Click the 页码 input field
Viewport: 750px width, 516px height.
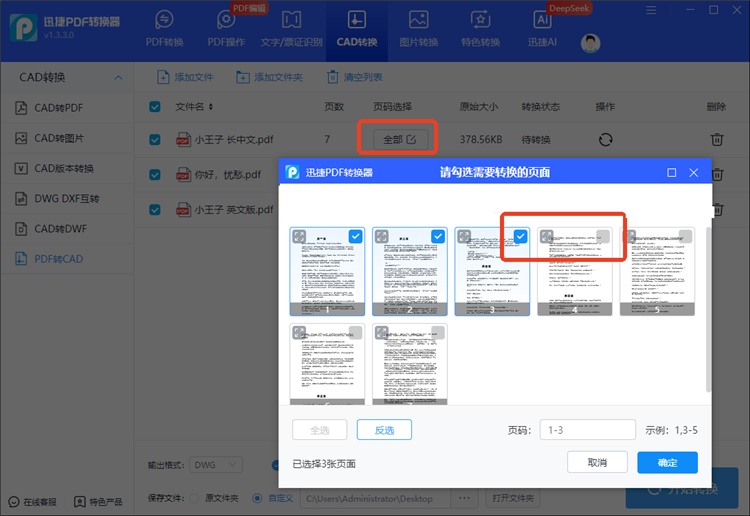[587, 430]
